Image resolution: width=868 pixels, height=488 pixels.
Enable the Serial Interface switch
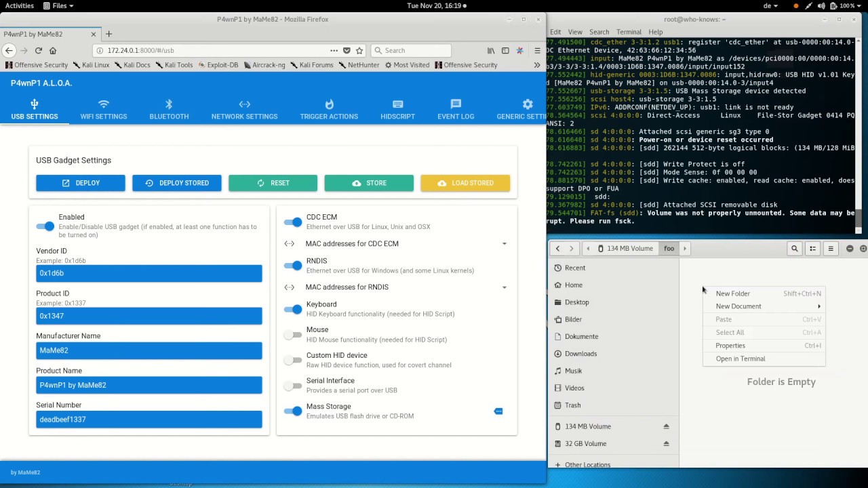pos(293,386)
